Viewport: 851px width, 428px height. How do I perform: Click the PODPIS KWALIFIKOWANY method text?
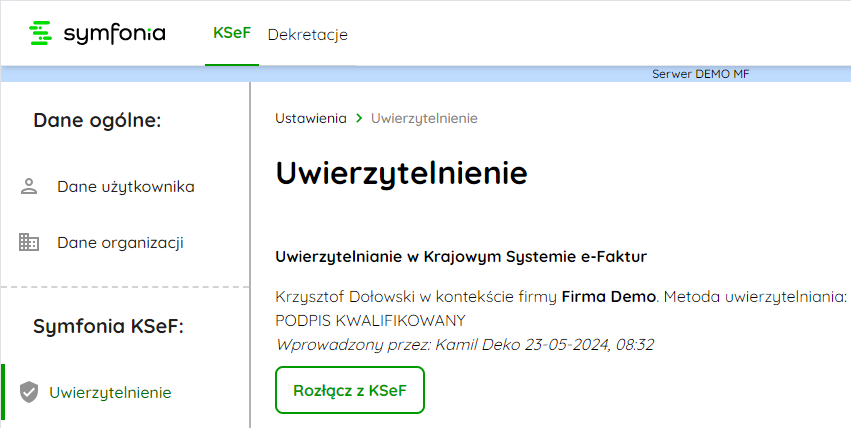pos(370,321)
